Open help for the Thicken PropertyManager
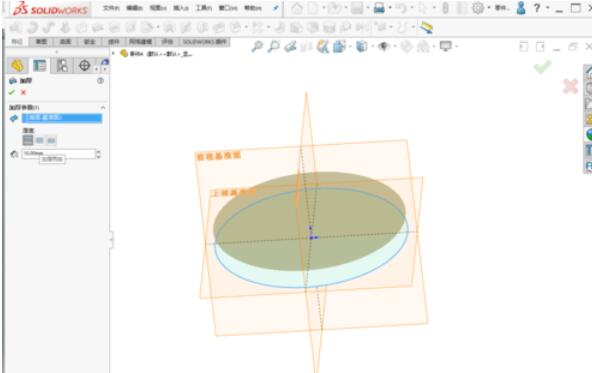The height and width of the screenshot is (373, 592). 100,81
